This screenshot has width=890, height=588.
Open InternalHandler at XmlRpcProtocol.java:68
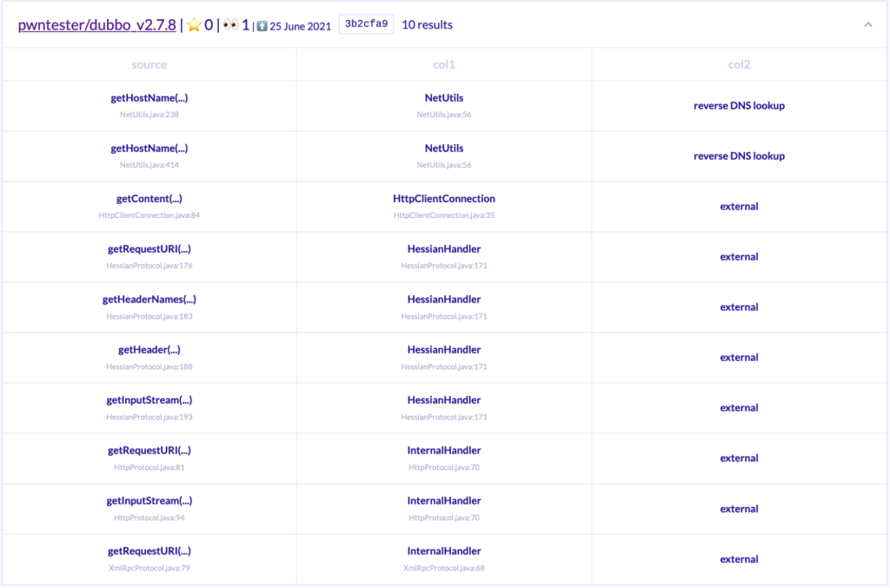click(444, 552)
